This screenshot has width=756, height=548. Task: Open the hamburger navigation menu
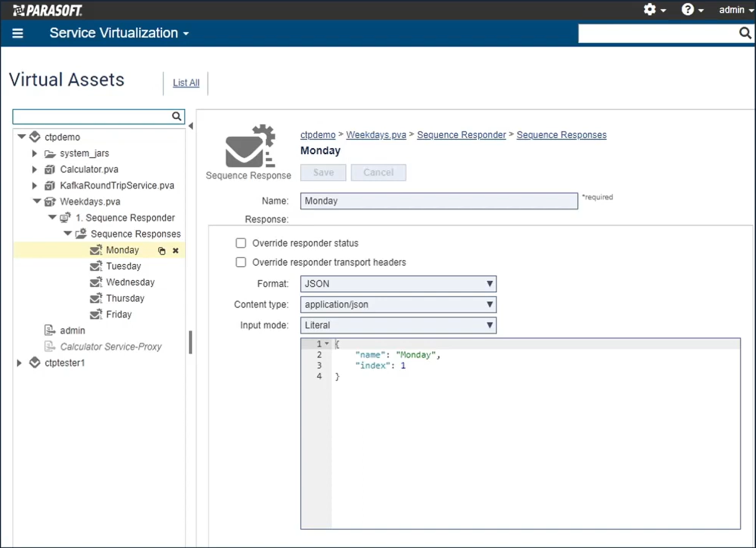[18, 34]
